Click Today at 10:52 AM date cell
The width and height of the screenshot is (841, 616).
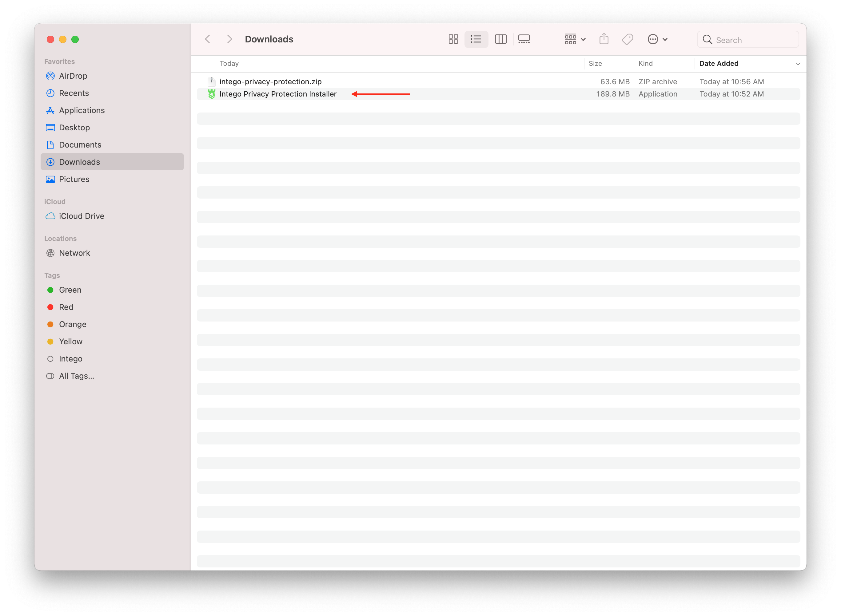pyautogui.click(x=731, y=94)
